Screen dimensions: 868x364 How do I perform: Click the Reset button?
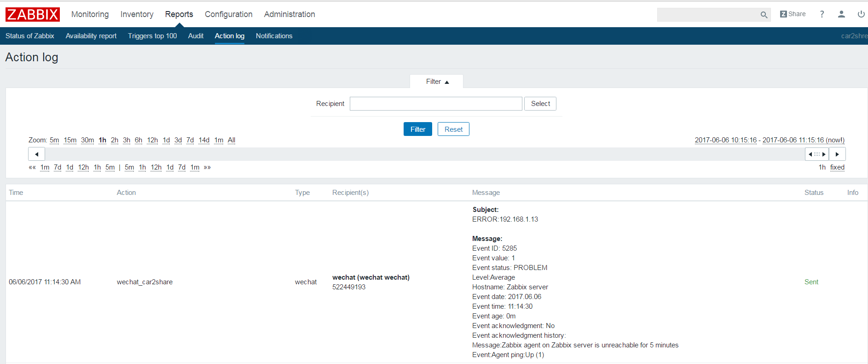coord(453,129)
